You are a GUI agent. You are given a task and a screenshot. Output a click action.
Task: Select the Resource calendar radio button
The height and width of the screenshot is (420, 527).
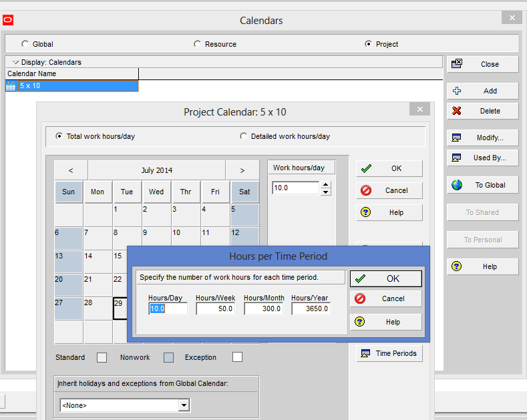[x=197, y=44]
